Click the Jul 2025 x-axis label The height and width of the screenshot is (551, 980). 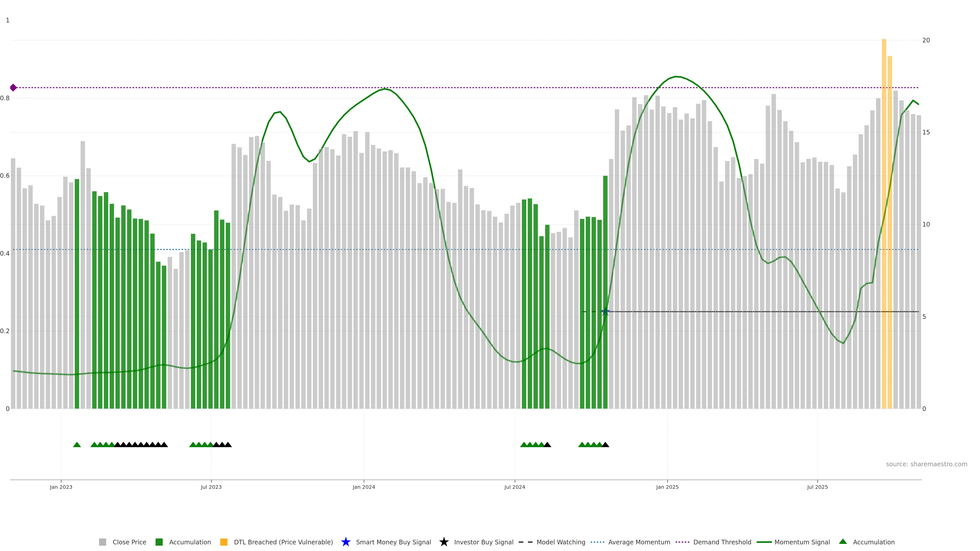point(817,487)
